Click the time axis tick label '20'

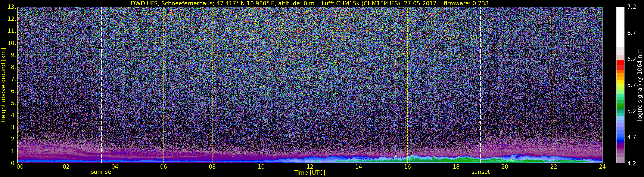pyautogui.click(x=505, y=167)
